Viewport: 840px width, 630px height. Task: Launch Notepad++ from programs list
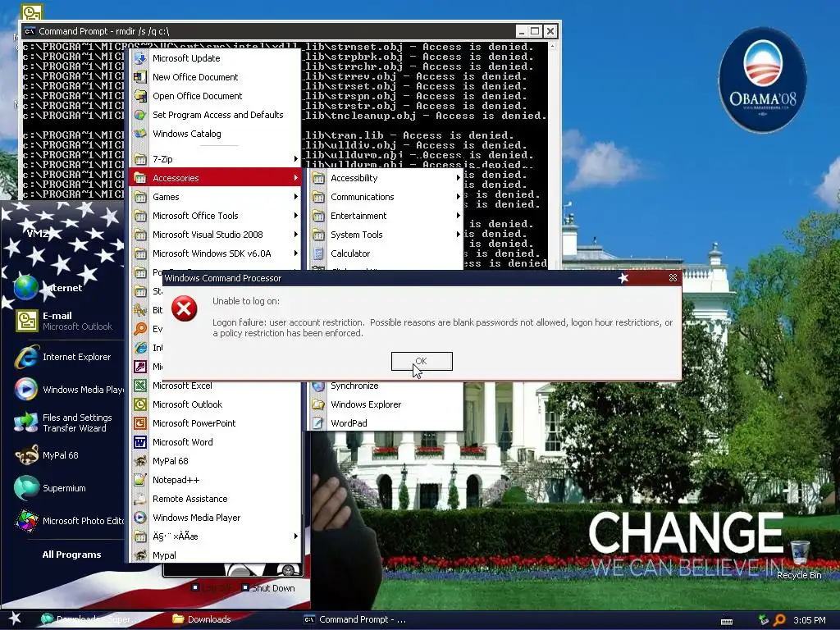(216, 480)
